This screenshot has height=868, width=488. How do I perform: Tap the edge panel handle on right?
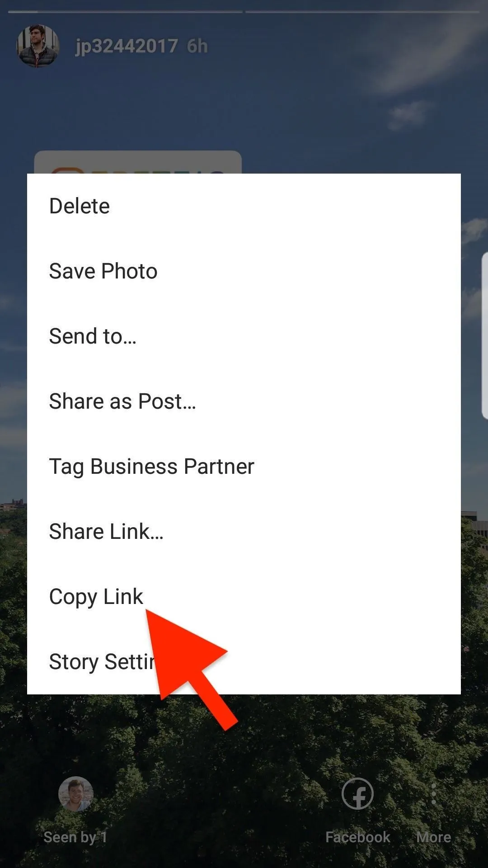(x=484, y=336)
